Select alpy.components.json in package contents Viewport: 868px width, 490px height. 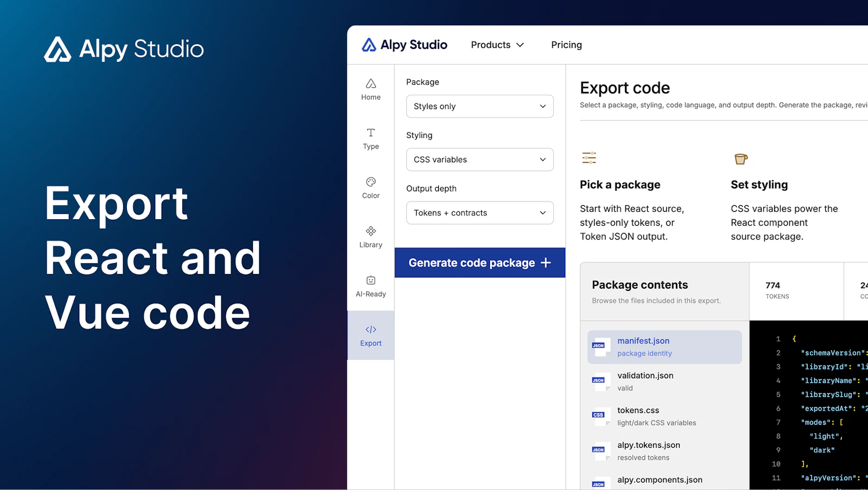665,481
